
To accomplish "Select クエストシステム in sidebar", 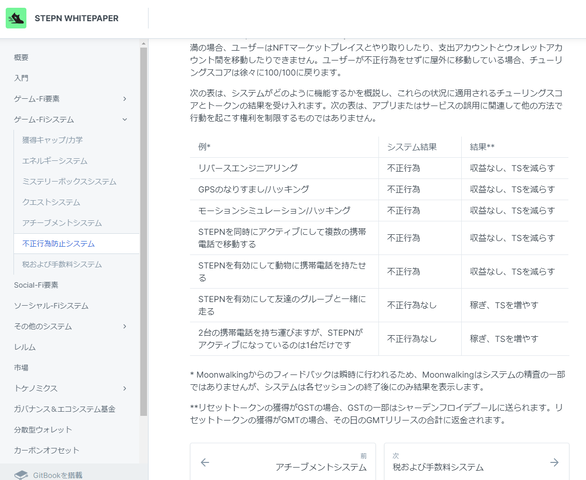I will (51, 202).
